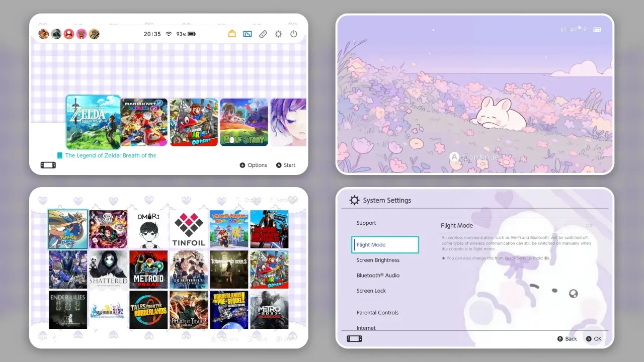Open Metroid Dread in the software grid
This screenshot has width=644, height=362.
[148, 269]
